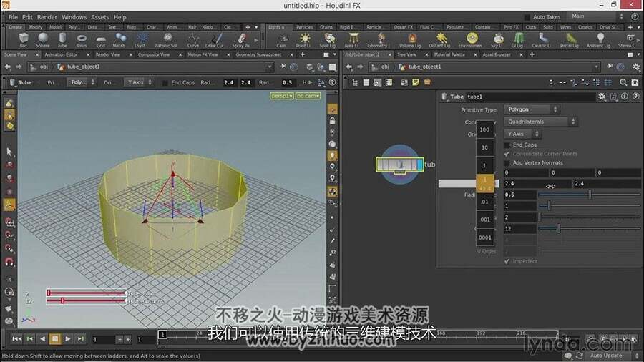This screenshot has width=644, height=362.
Task: Select the Metaball shelf tool
Action: click(119, 40)
